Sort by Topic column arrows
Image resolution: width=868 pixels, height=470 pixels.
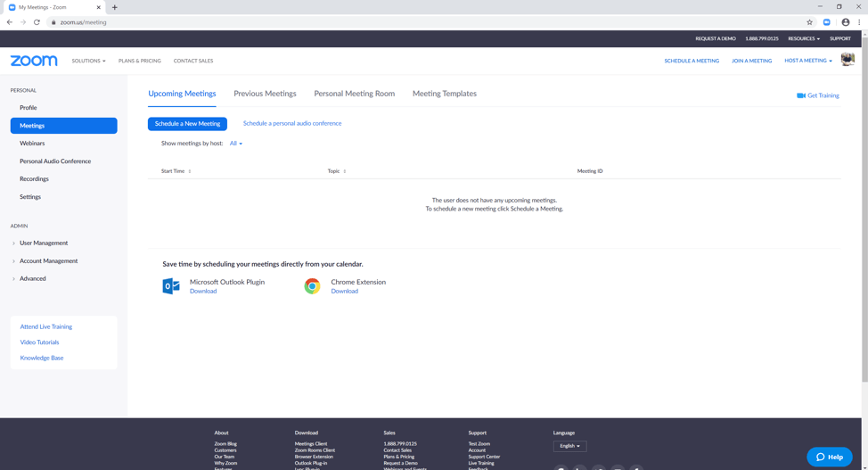coord(344,171)
